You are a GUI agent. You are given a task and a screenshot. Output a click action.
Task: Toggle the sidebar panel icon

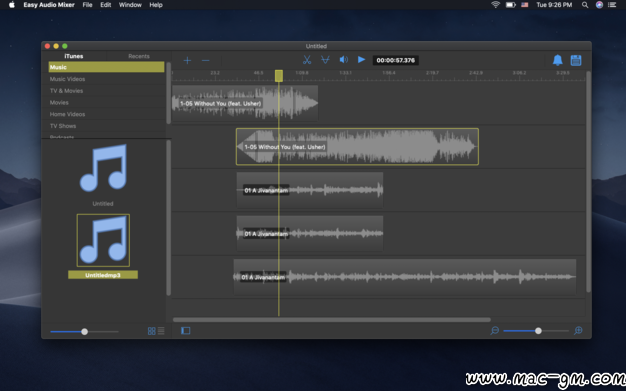186,331
